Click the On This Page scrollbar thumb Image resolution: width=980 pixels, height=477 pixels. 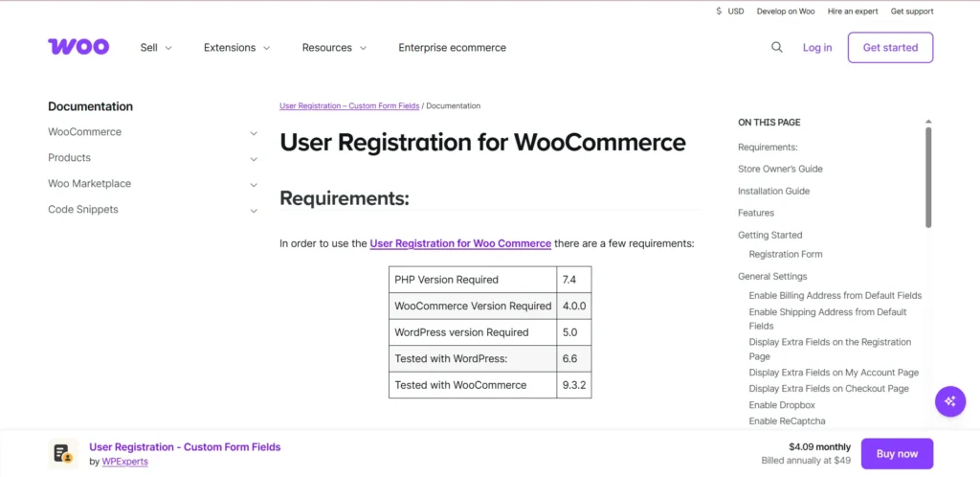tap(928, 177)
